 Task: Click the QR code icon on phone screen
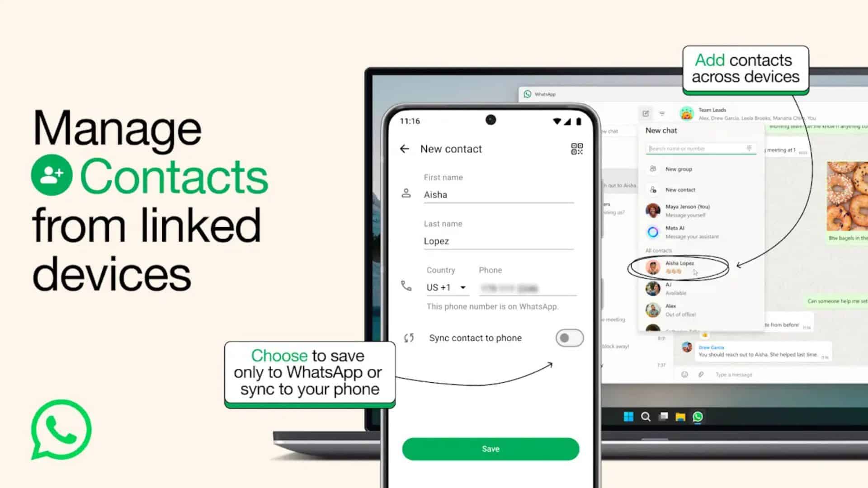[x=576, y=149]
